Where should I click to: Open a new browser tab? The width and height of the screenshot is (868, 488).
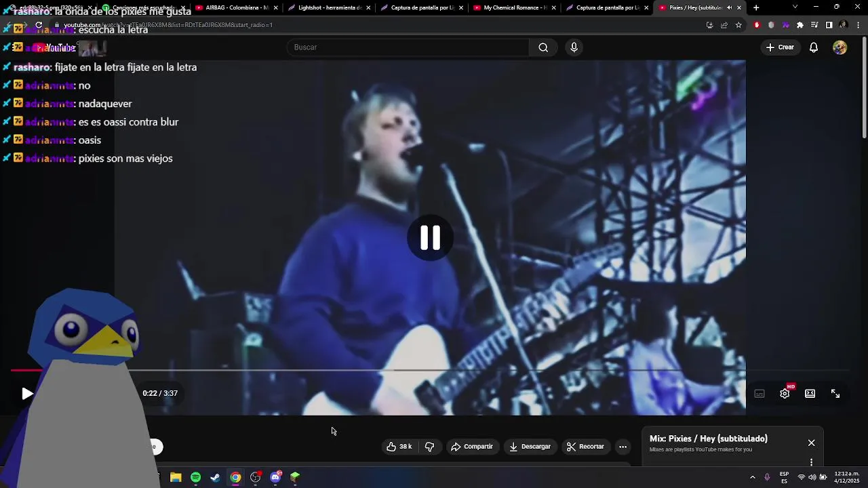756,7
